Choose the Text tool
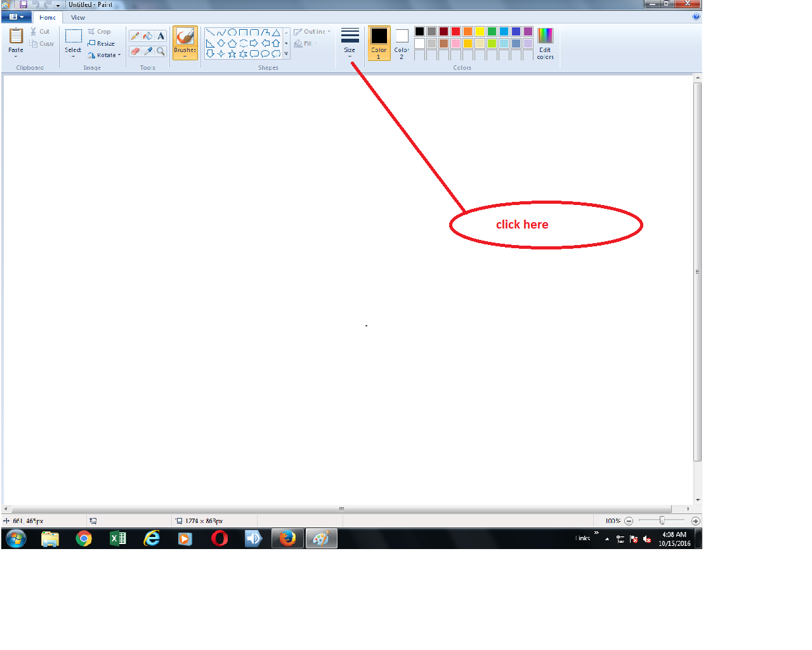Screen dimensions: 812x650 [x=160, y=36]
